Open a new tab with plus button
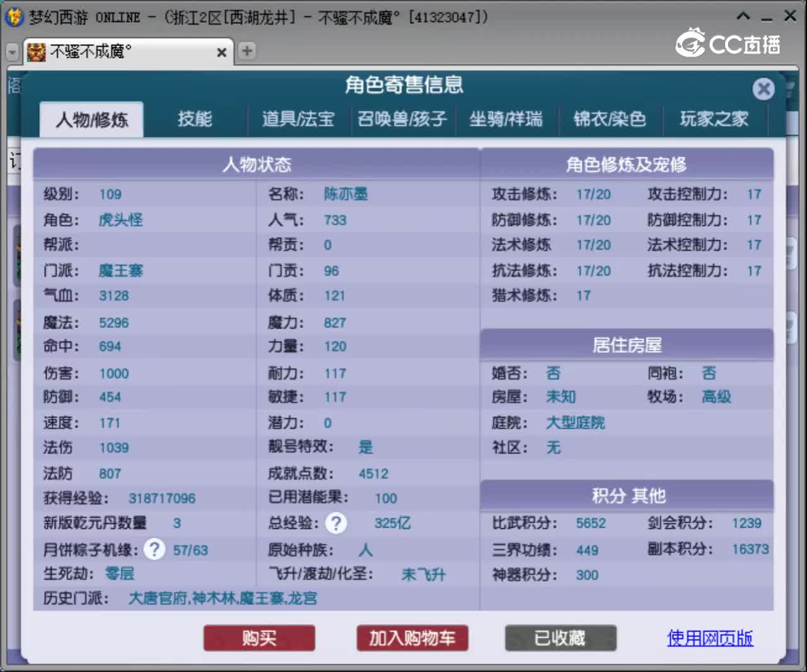The height and width of the screenshot is (672, 807). [x=247, y=51]
